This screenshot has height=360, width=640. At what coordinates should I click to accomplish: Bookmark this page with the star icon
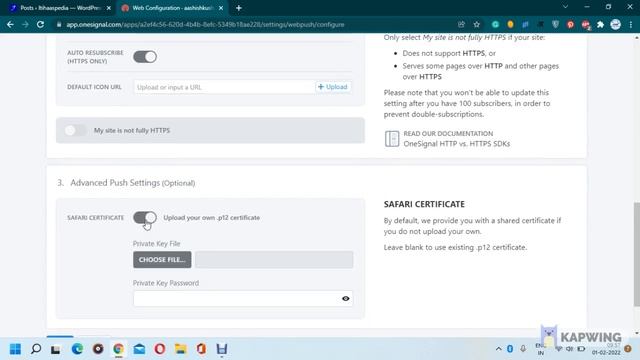pyautogui.click(x=476, y=24)
